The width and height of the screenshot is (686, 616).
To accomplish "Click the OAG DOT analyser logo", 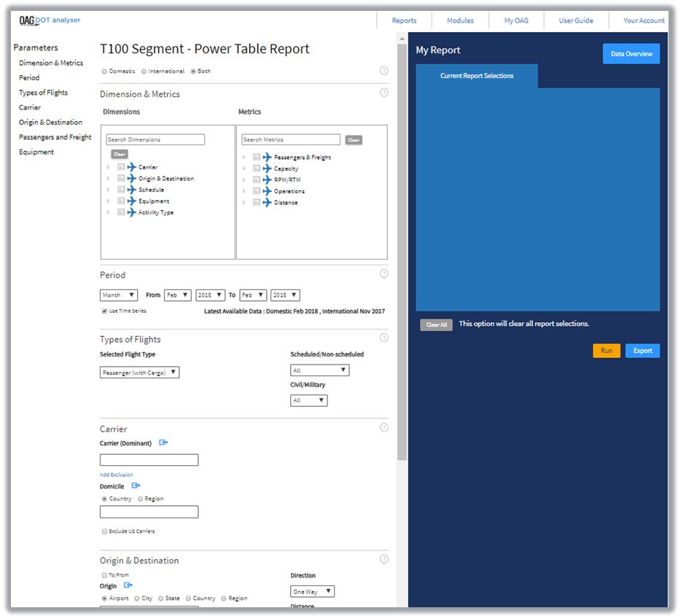I will click(50, 20).
